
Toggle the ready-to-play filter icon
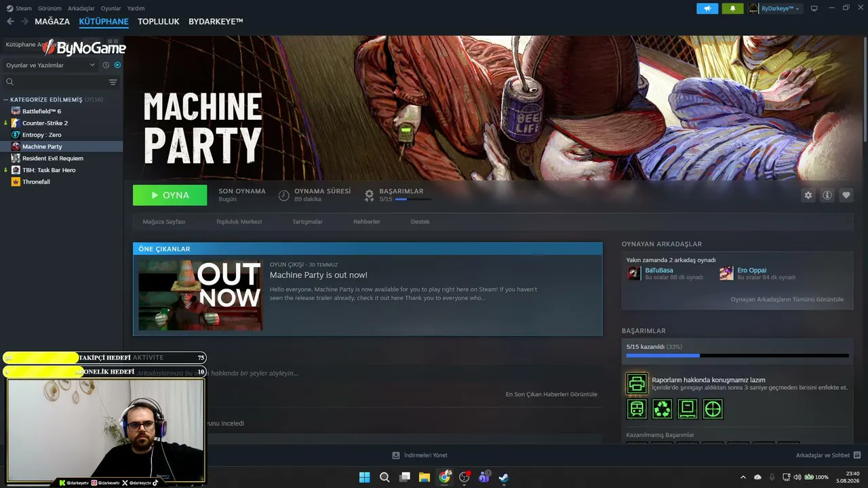coord(117,65)
